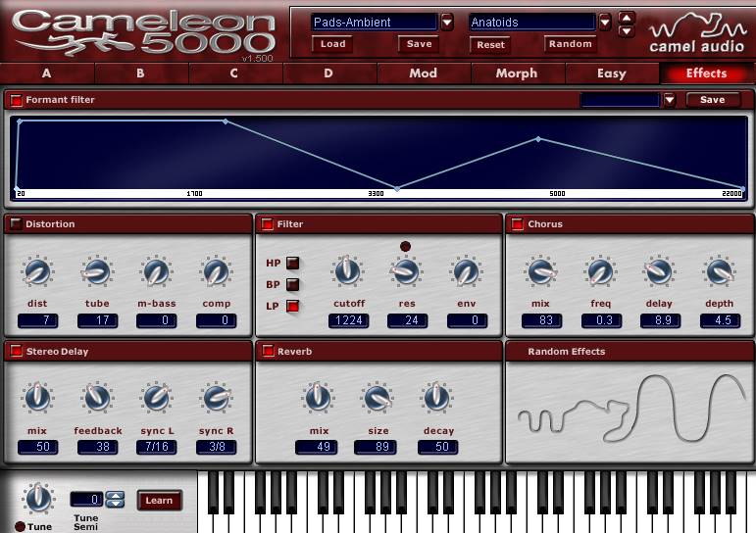Click the Learn button
Viewport: 756px width, 533px height.
coord(159,501)
